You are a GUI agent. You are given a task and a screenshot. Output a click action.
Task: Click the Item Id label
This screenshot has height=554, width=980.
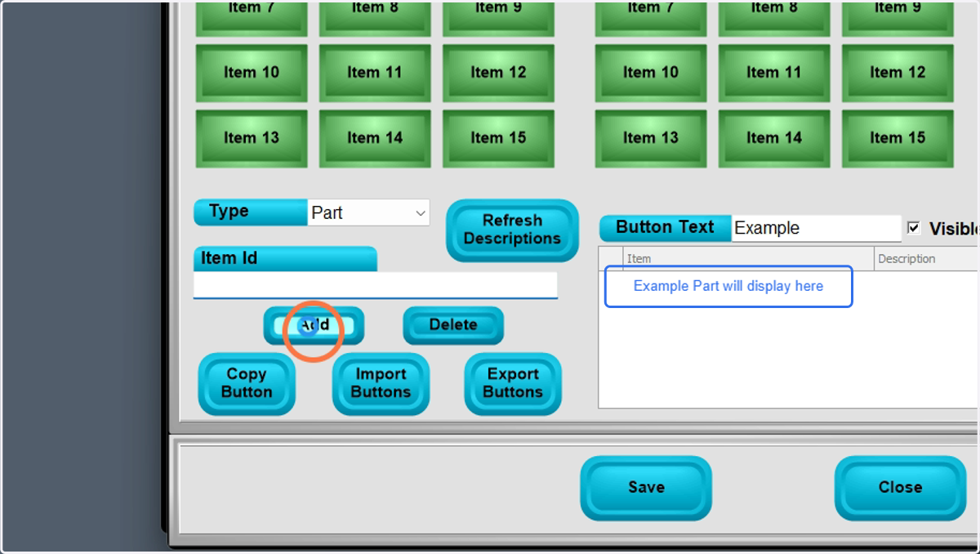click(x=285, y=258)
